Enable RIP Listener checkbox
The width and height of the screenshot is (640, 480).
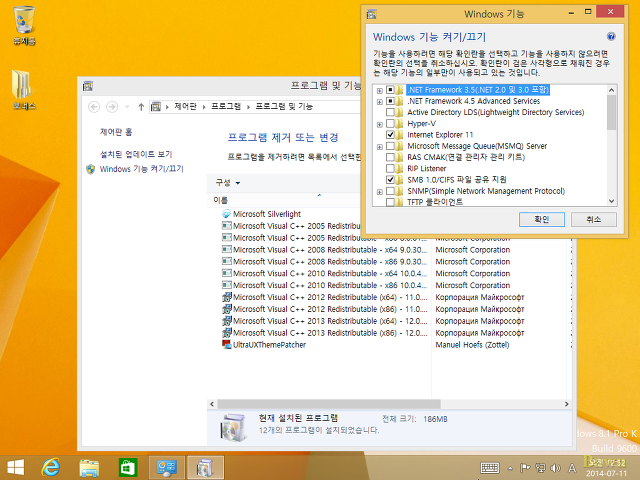coord(390,168)
